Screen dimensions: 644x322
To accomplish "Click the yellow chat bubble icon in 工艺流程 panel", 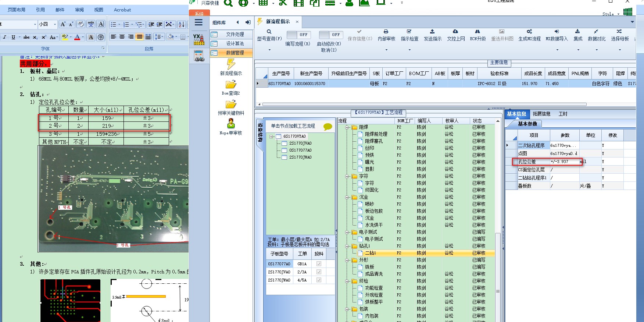I will [328, 127].
